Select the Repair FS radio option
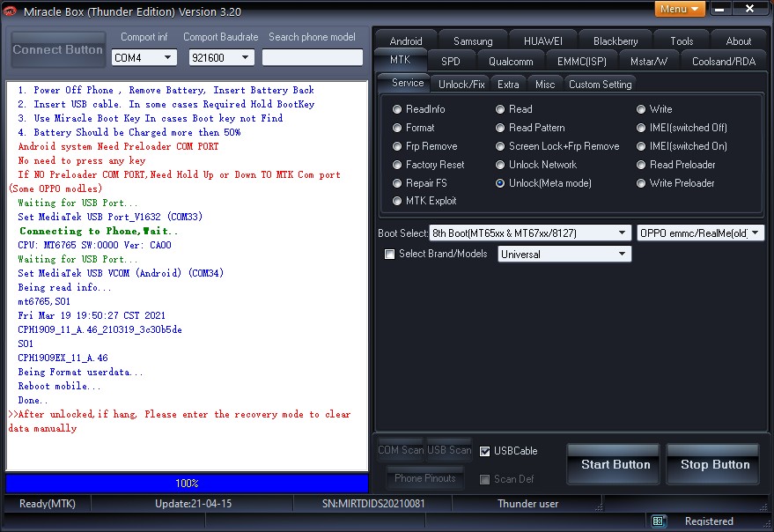Screen dimensions: 774x532 (x=419, y=183)
